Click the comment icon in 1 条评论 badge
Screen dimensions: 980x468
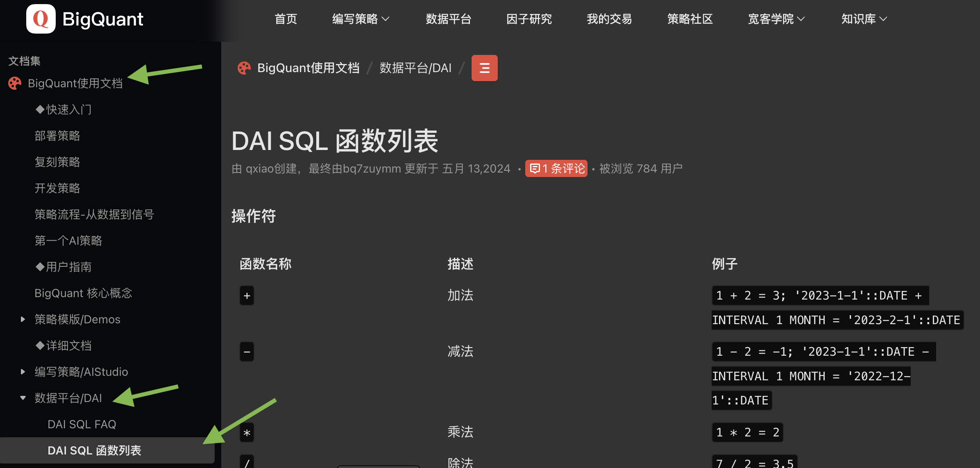click(535, 168)
